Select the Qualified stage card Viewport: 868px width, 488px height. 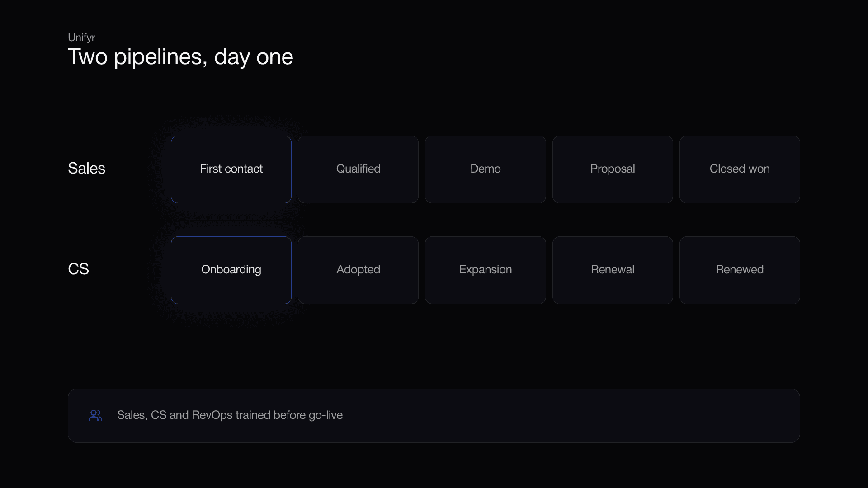pos(358,169)
